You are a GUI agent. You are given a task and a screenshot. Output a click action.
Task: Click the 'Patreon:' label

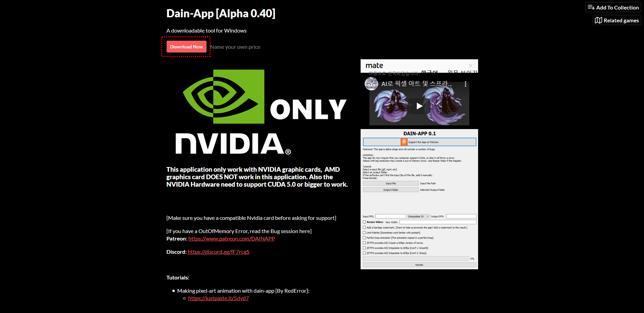(x=177, y=239)
